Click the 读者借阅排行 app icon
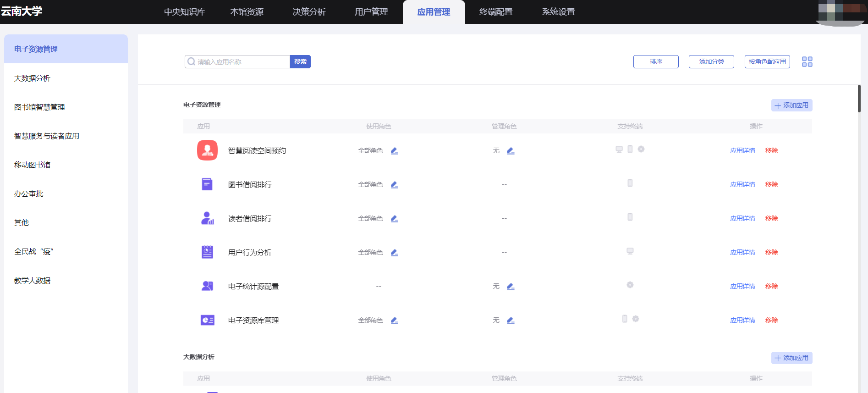This screenshot has width=868, height=393. [x=207, y=218]
